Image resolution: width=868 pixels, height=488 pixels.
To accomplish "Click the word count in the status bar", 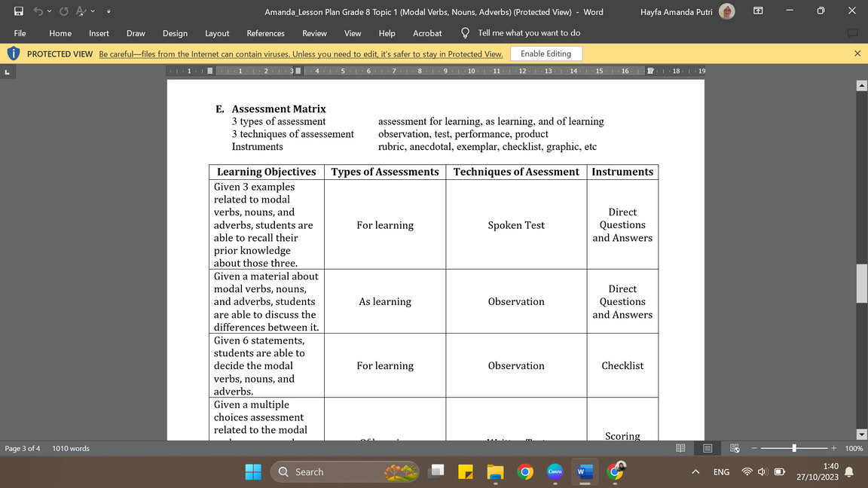I will click(71, 449).
